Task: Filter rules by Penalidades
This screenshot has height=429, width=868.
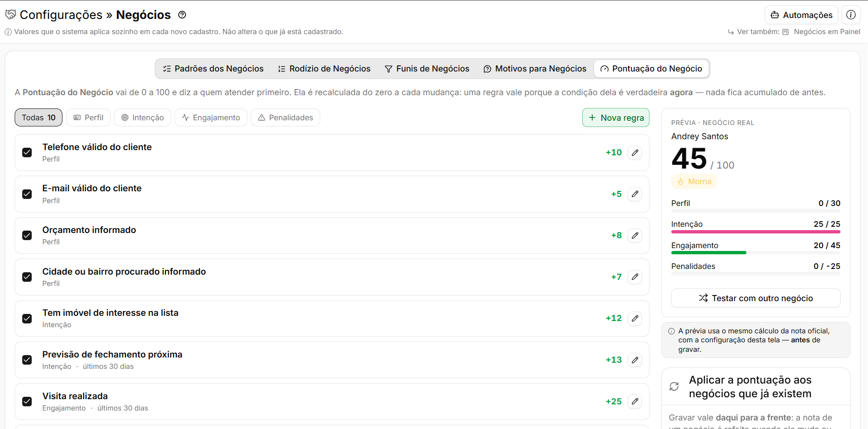Action: pyautogui.click(x=285, y=117)
